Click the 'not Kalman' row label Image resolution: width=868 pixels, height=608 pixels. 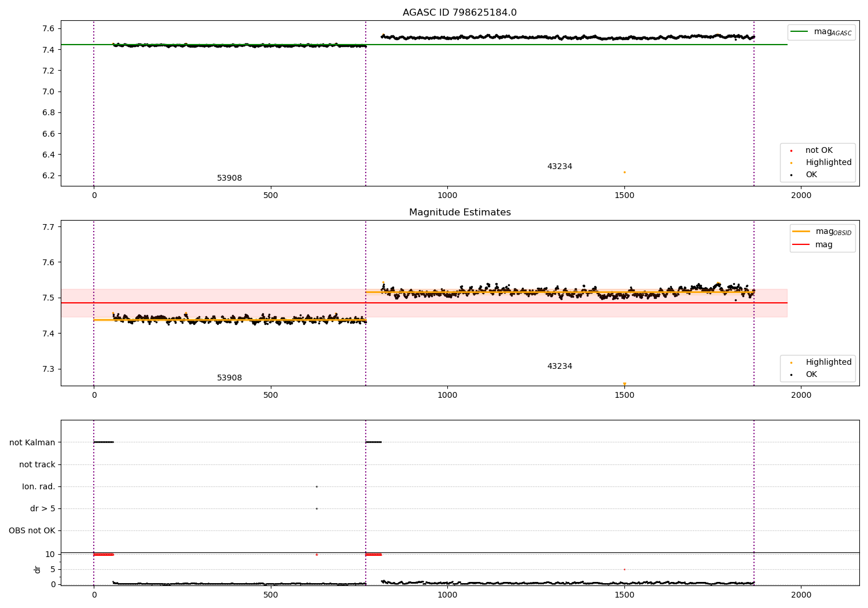(32, 442)
